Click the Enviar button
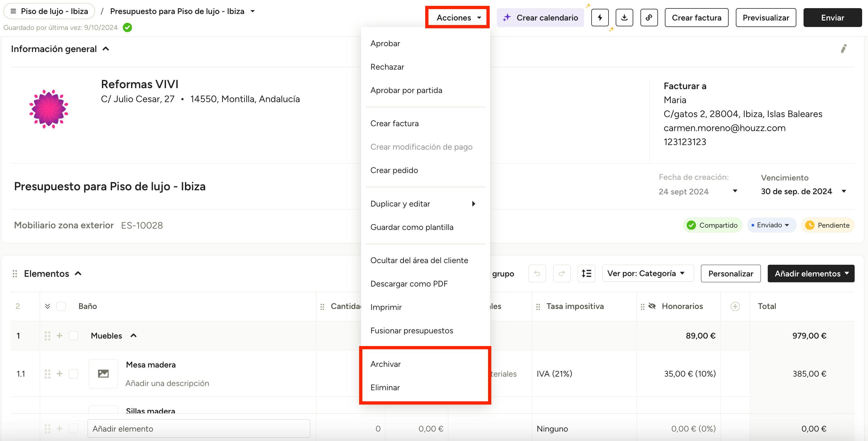Viewport: 868px width, 441px height. [x=832, y=18]
